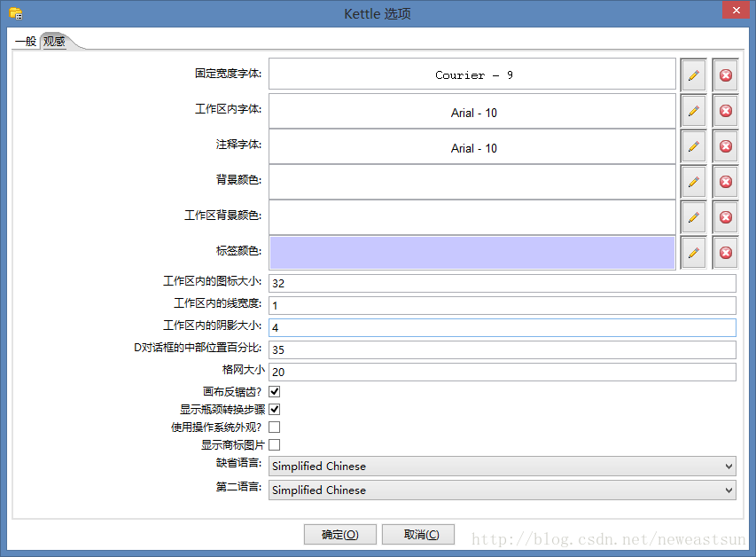Open the 第二语言 dropdown
Viewport: 756px width, 557px height.
coord(502,490)
